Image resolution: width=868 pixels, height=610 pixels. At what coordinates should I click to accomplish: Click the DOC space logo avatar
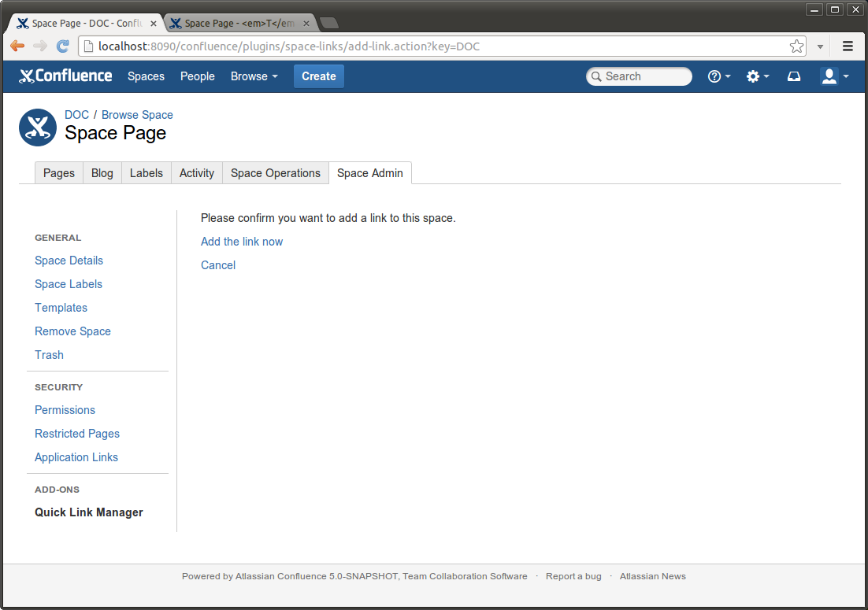[38, 128]
